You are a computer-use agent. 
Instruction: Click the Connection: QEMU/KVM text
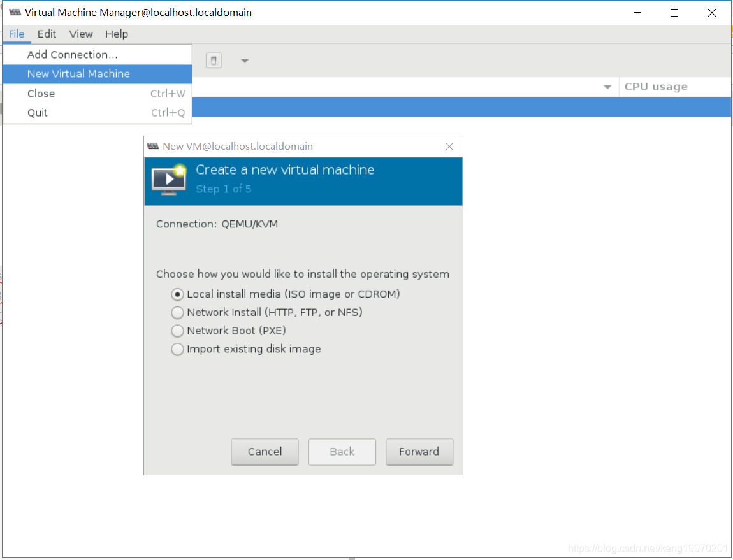click(217, 224)
